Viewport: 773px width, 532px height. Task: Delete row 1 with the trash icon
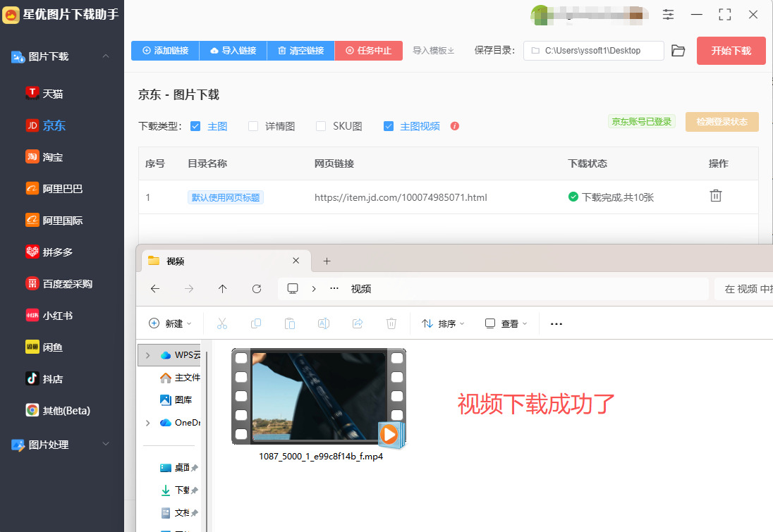point(715,196)
